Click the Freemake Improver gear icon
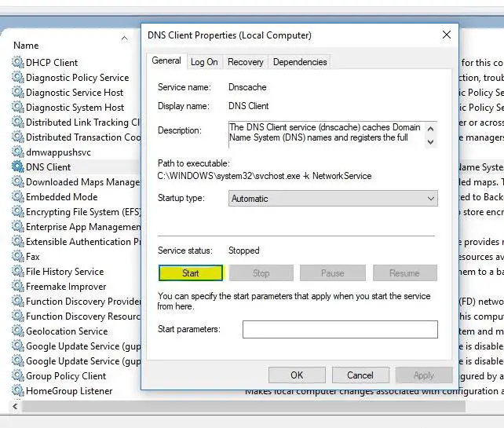Screen dimensions: 504x428 pyautogui.click(x=18, y=287)
